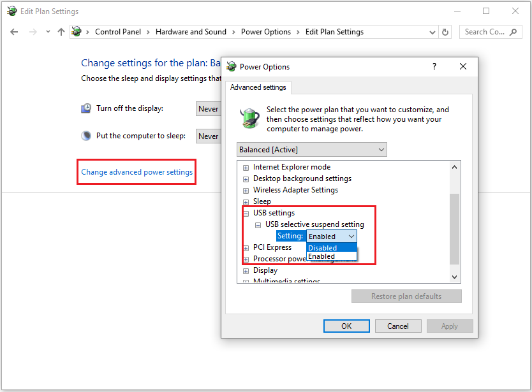Expand the Display node
Image resolution: width=532 pixels, height=392 pixels.
tap(246, 272)
